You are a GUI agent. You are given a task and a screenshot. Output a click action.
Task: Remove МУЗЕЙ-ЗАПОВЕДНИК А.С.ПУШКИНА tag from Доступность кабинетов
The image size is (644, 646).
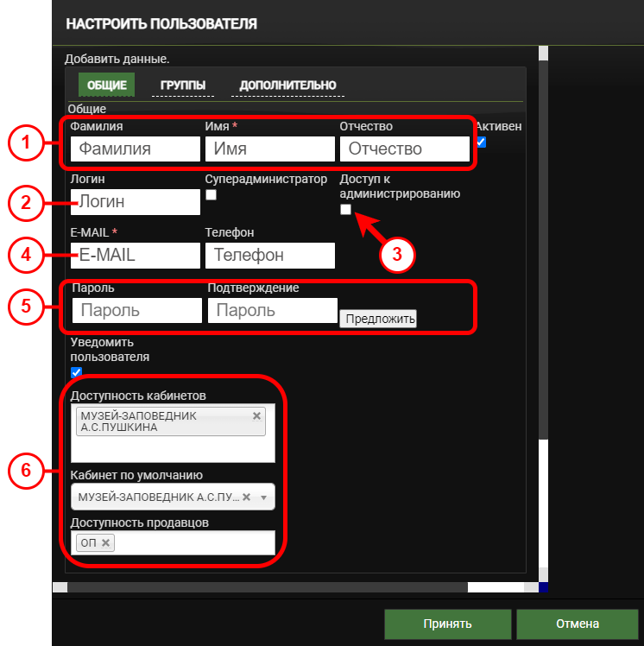point(256,416)
